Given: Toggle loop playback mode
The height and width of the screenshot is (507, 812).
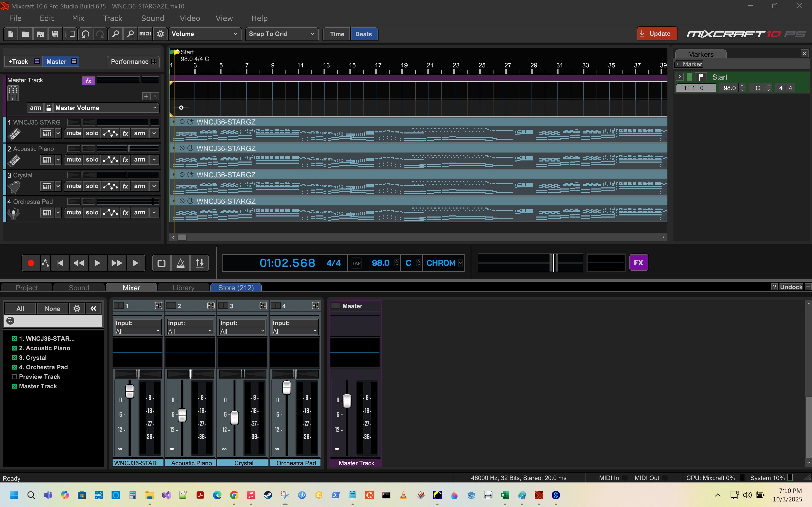Looking at the screenshot, I should click(x=161, y=263).
